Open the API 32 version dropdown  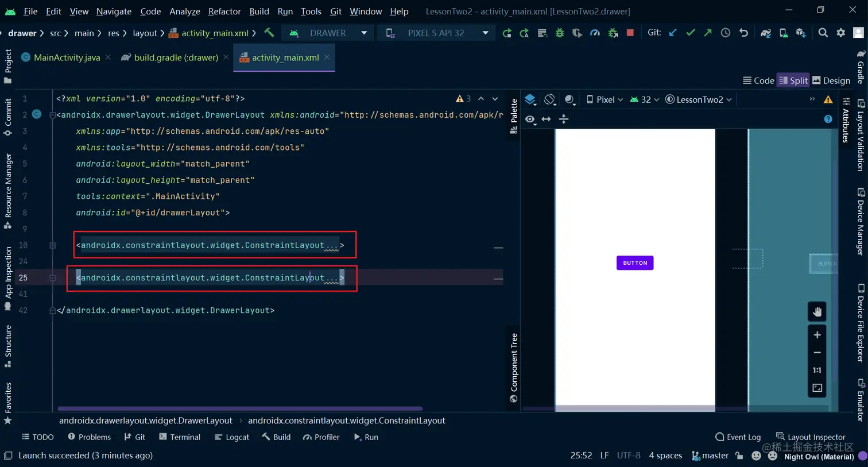coord(645,99)
